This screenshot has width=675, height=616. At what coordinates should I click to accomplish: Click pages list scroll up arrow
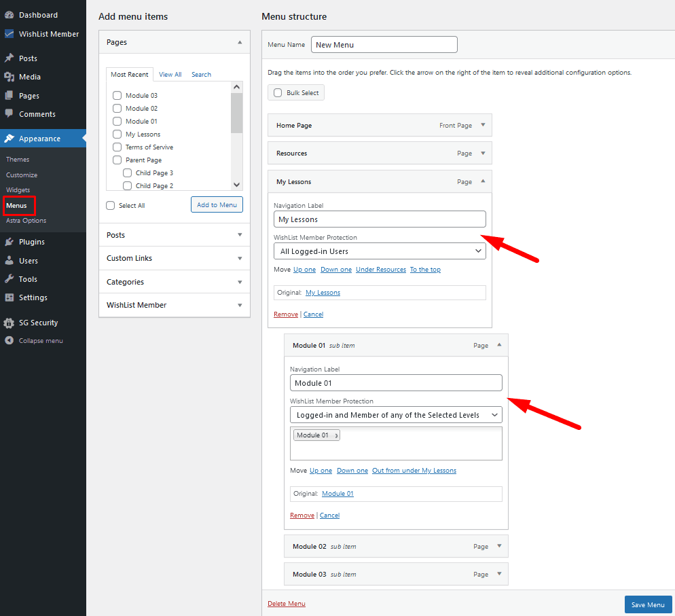click(x=237, y=87)
